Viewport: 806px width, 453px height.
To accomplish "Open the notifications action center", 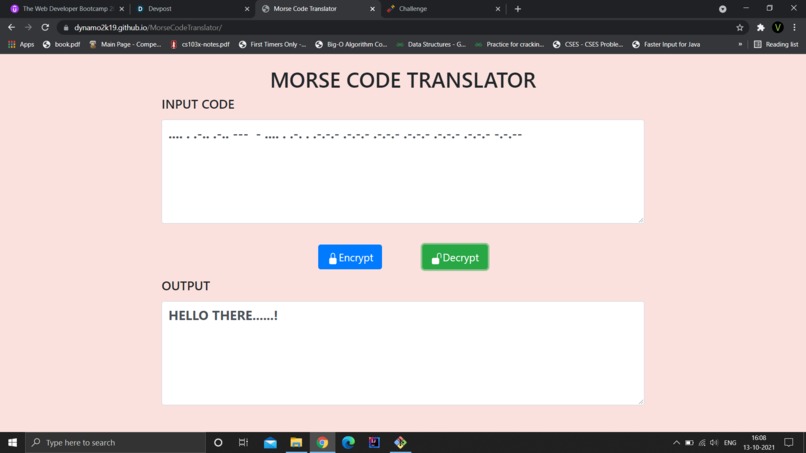I will point(789,442).
